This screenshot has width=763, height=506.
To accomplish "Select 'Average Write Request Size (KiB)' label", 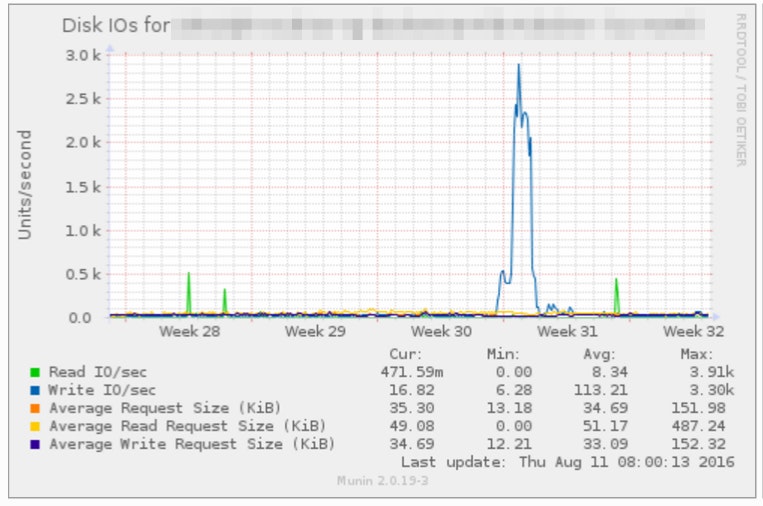I will pos(192,444).
